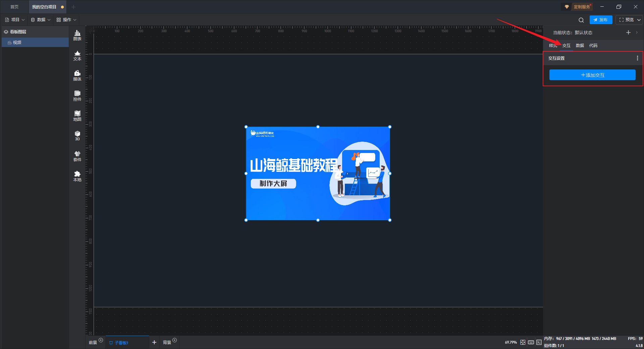The height and width of the screenshot is (349, 644).
Task: Select the video component on canvas
Action: [318, 173]
